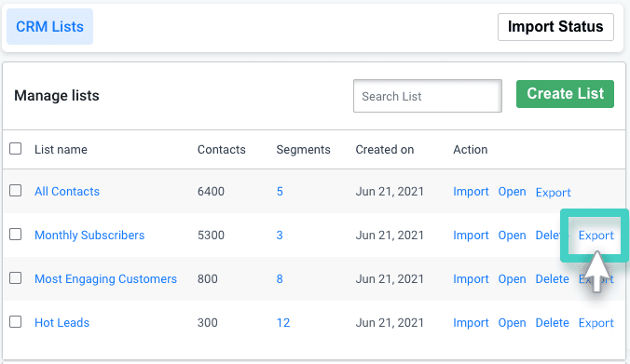630x364 pixels.
Task: Click the List name column header
Action: [62, 150]
